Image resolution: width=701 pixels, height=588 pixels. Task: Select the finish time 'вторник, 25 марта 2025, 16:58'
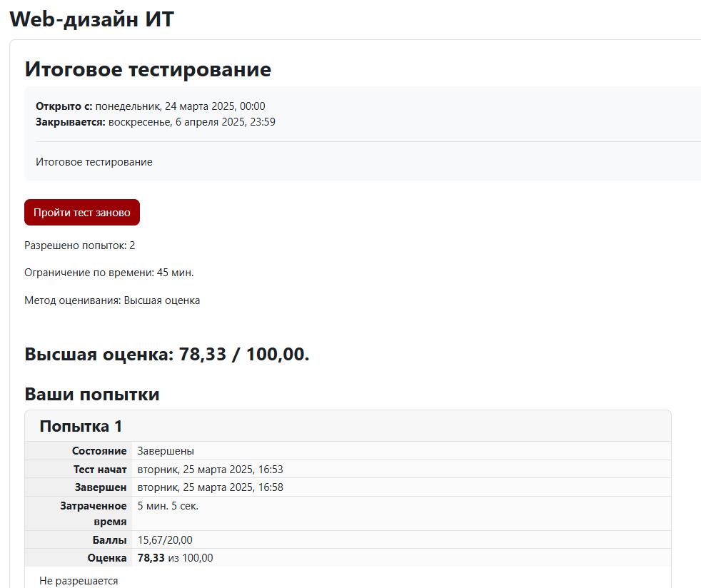tap(210, 487)
